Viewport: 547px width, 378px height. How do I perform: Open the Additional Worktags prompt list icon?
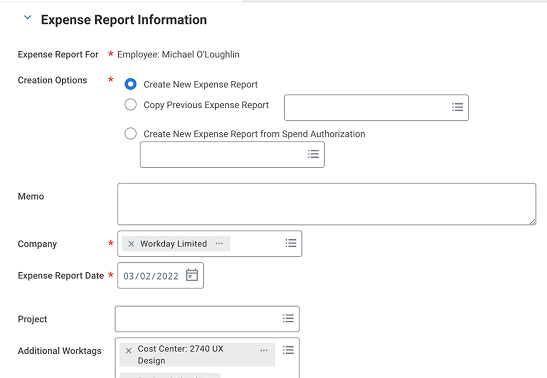coord(288,350)
